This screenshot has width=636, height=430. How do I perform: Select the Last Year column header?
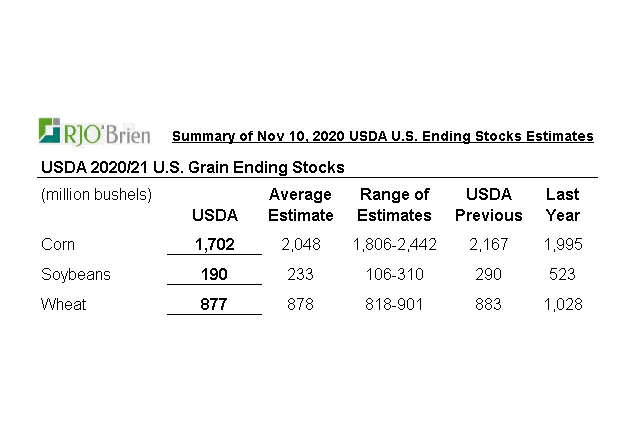[x=562, y=204]
